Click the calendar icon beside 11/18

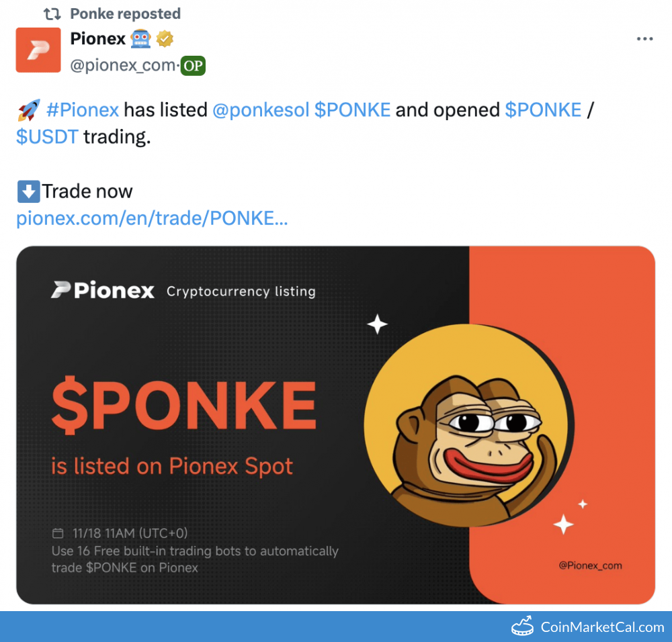[x=58, y=534]
